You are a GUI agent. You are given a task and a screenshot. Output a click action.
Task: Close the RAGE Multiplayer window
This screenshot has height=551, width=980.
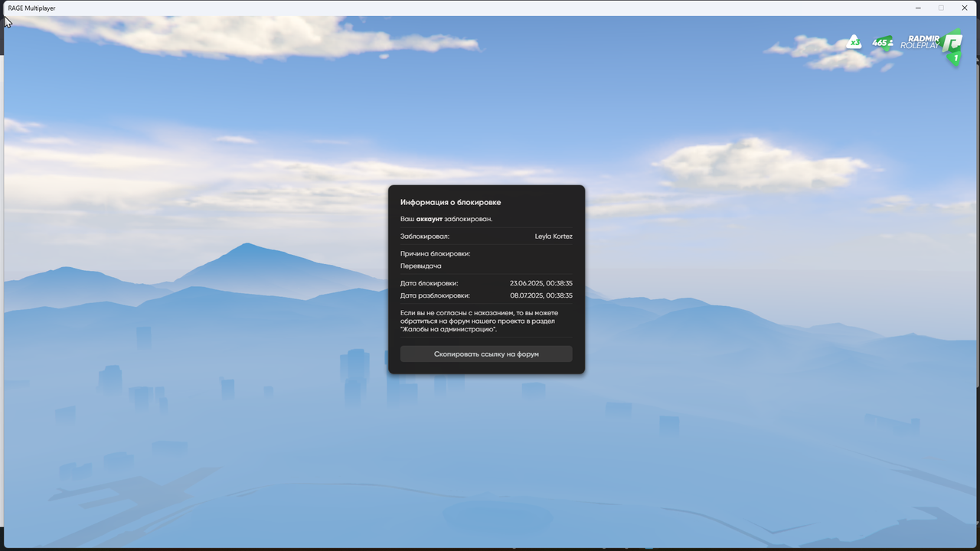pyautogui.click(x=965, y=8)
